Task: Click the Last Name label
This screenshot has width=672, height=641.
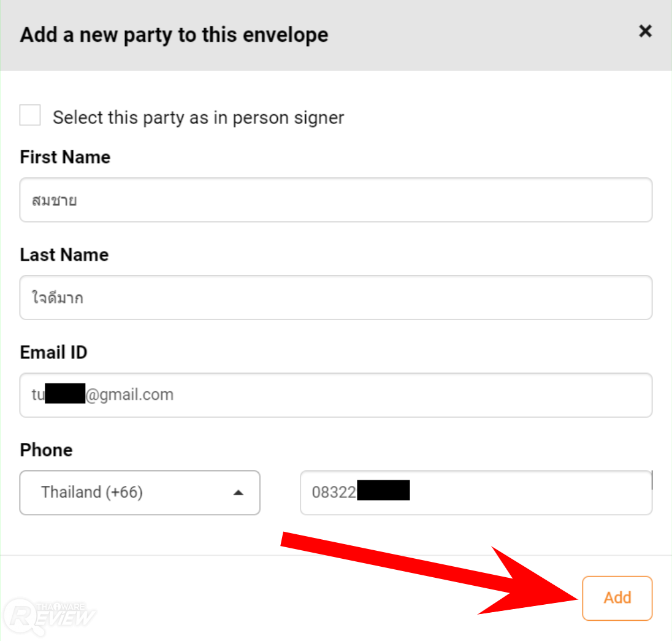Action: coord(64,255)
